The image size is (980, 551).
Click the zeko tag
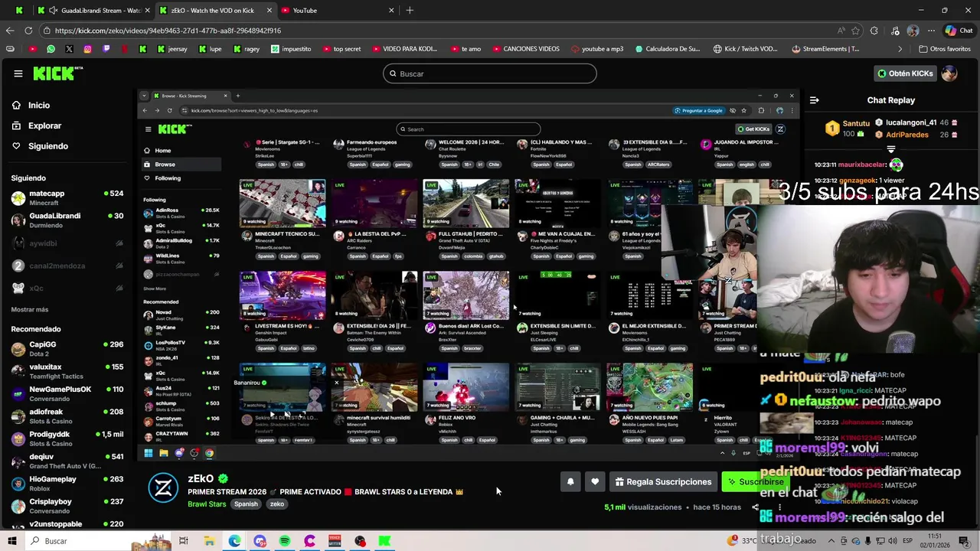(277, 504)
